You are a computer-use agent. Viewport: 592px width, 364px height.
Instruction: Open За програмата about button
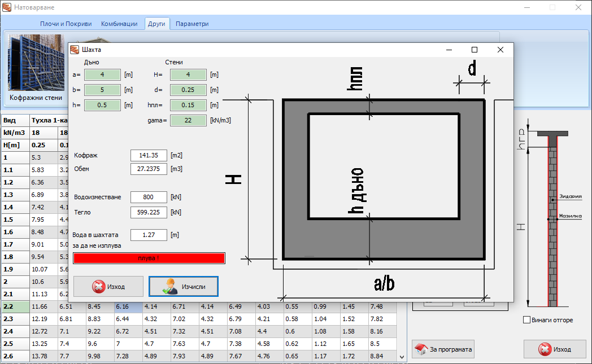tap(443, 349)
